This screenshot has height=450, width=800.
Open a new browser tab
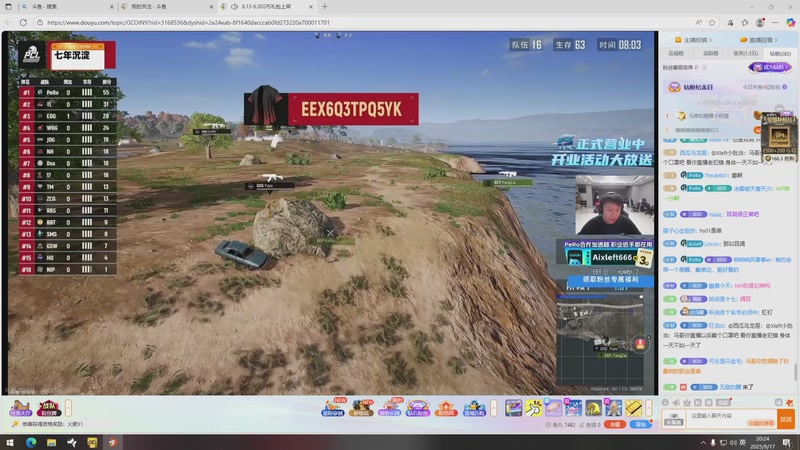coord(324,7)
